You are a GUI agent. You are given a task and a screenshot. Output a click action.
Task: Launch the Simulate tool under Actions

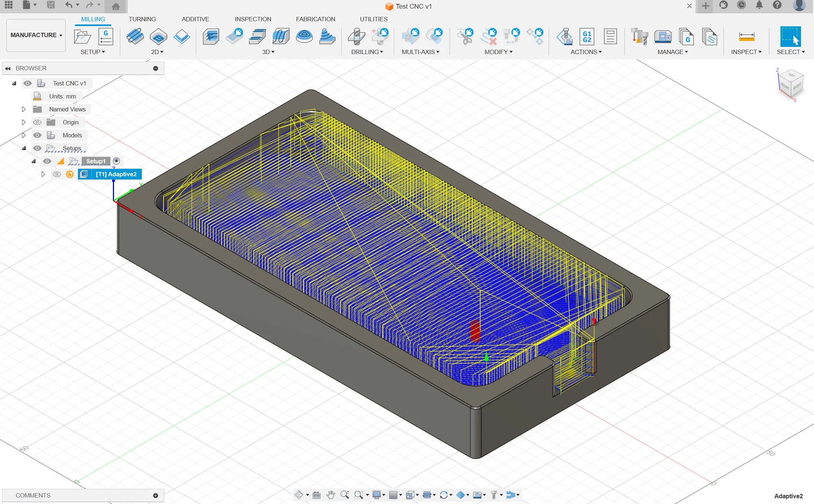[x=565, y=36]
